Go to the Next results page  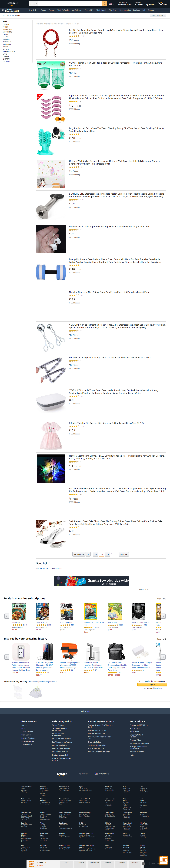[x=124, y=554]
